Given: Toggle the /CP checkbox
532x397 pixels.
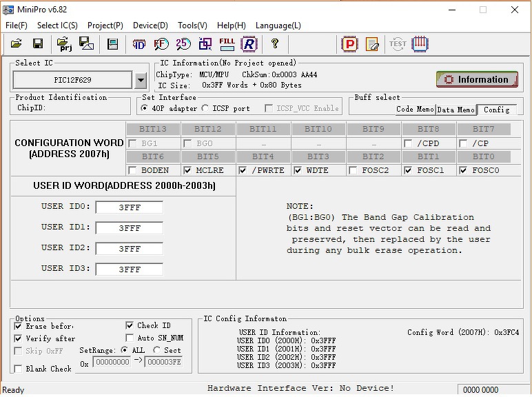Looking at the screenshot, I should coord(463,143).
